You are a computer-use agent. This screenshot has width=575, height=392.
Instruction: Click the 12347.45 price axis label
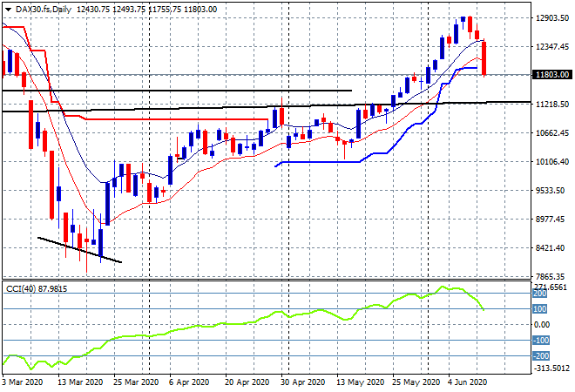pyautogui.click(x=551, y=46)
